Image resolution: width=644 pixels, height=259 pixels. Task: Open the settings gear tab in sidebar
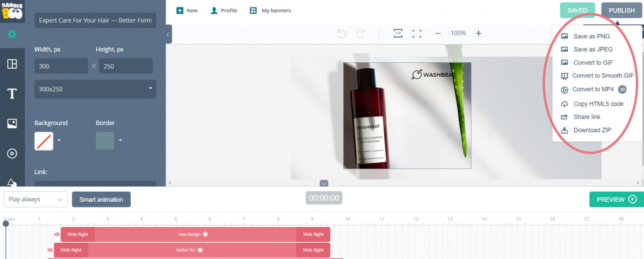click(13, 35)
